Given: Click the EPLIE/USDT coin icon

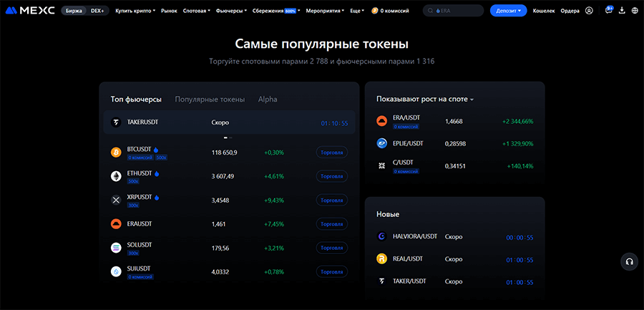Looking at the screenshot, I should coord(382,143).
